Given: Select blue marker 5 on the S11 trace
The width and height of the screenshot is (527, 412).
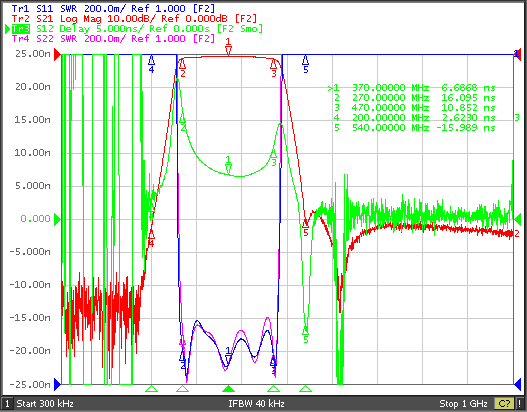Looking at the screenshot, I should (306, 64).
